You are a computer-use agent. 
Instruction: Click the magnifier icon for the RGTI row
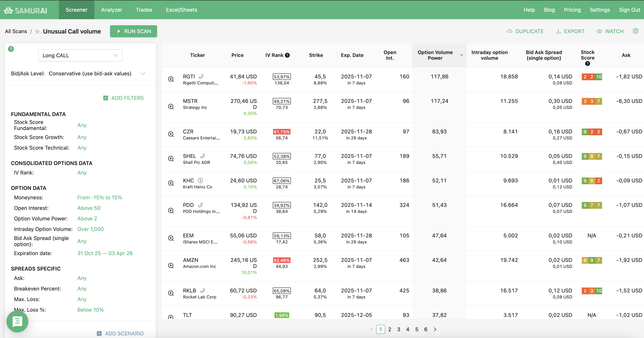click(x=171, y=79)
